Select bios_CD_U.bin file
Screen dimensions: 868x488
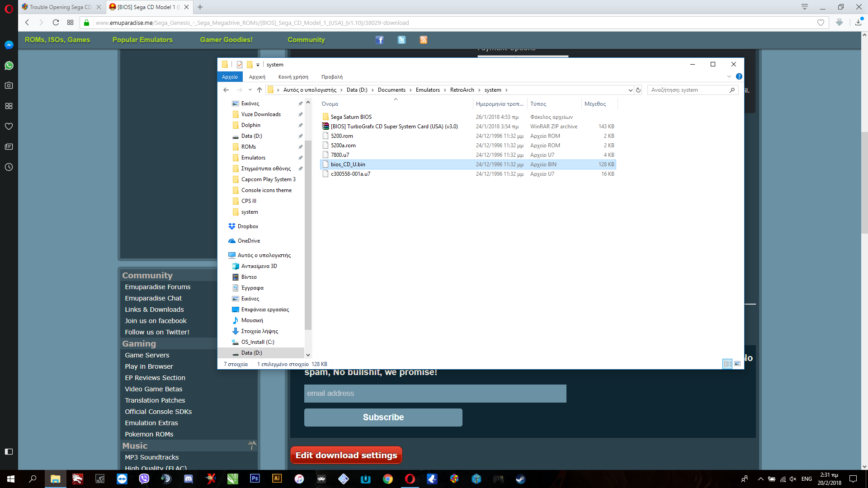click(x=468, y=164)
